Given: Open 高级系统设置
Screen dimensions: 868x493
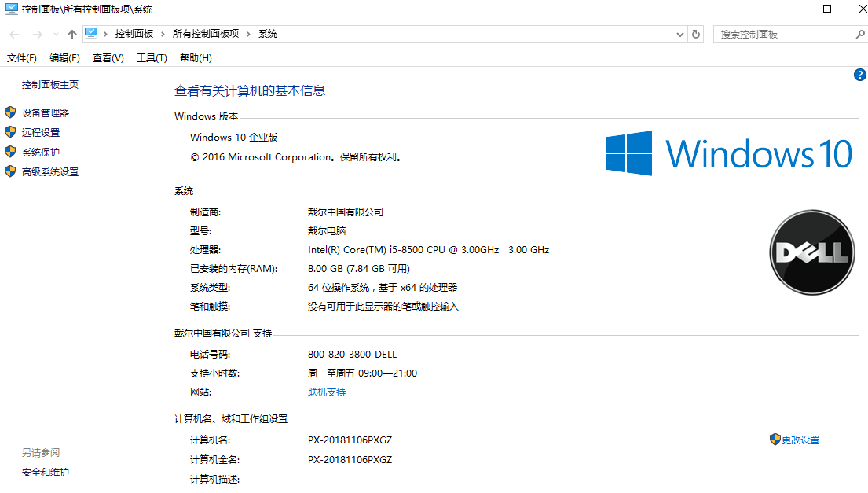Looking at the screenshot, I should tap(51, 171).
